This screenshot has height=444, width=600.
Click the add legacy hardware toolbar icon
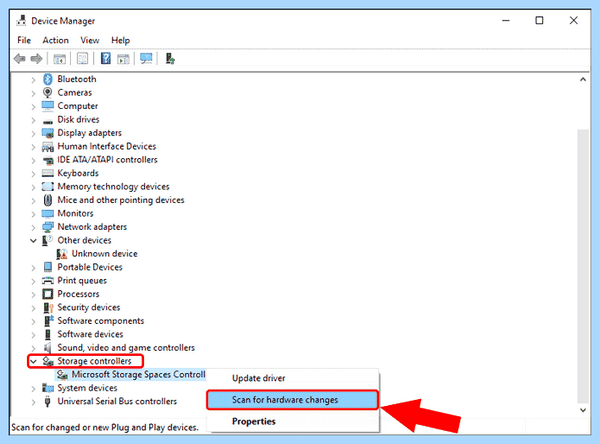170,59
